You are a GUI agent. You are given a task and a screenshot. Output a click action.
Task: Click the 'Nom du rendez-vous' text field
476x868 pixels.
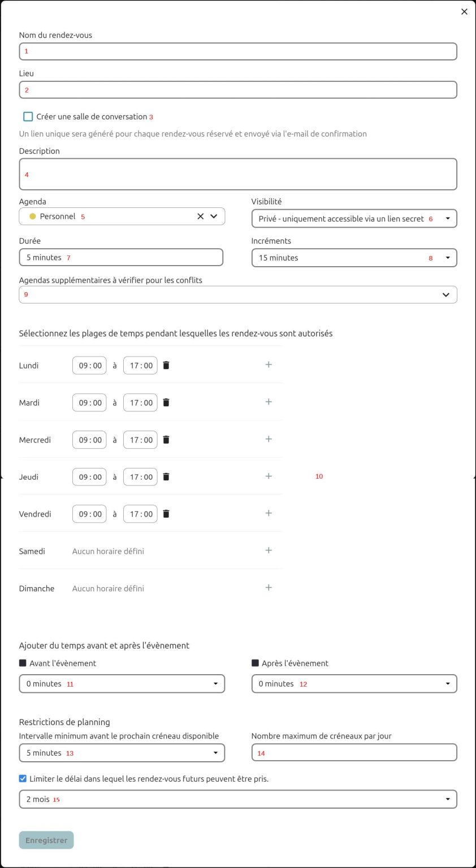(237, 51)
